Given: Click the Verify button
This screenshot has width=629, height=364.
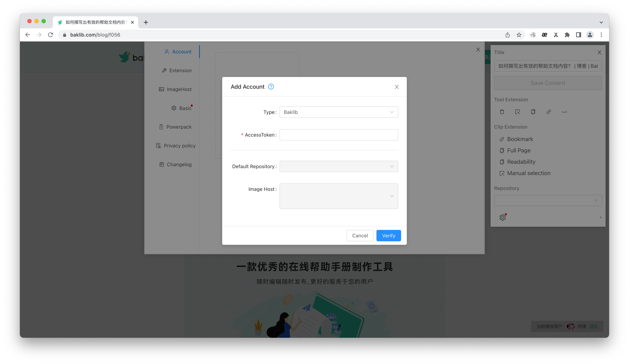Looking at the screenshot, I should coord(389,236).
